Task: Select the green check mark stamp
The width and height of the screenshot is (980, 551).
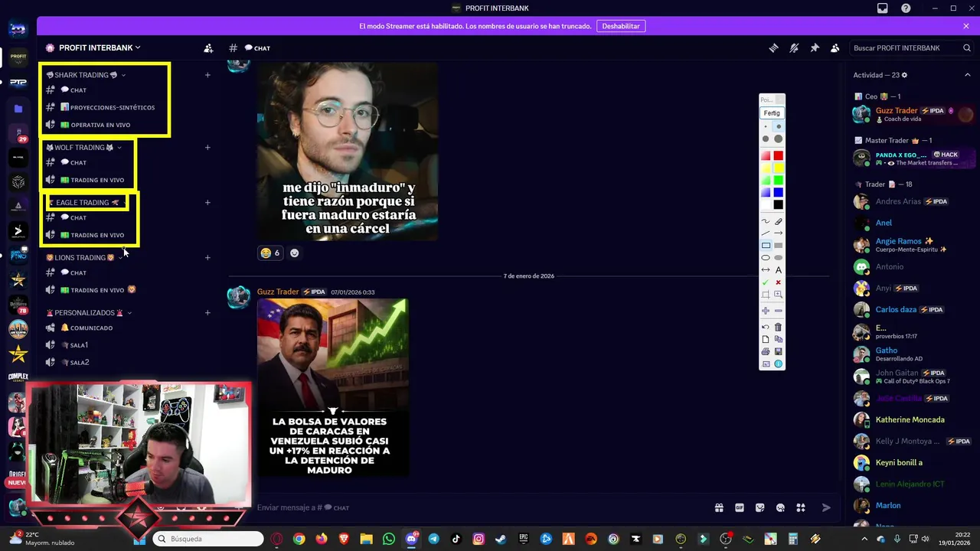Action: click(766, 282)
